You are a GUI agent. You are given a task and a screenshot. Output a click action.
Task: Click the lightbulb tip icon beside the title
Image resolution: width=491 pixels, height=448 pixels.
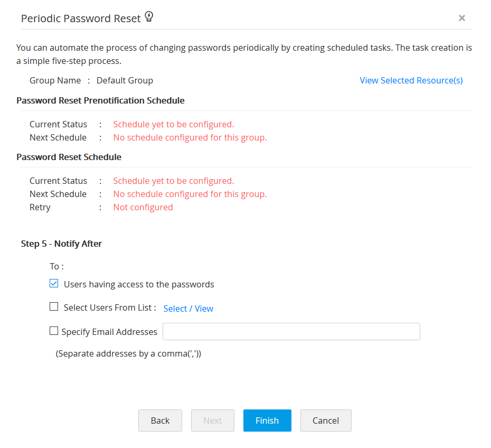point(149,17)
